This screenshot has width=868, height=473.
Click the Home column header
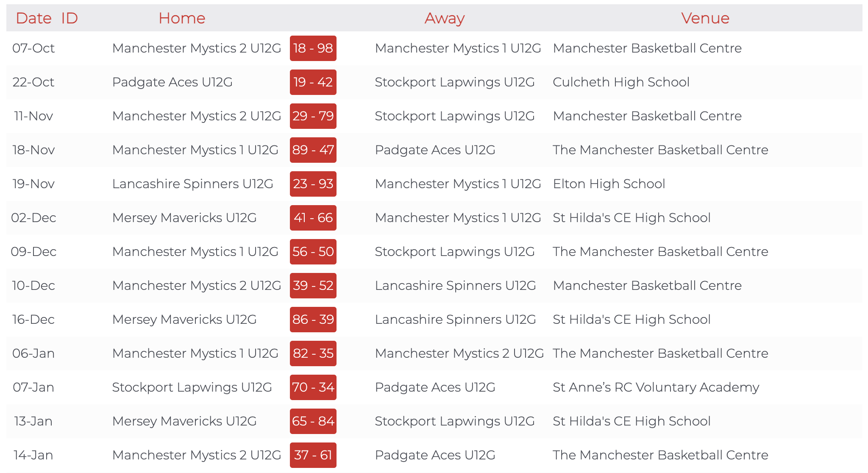point(182,18)
